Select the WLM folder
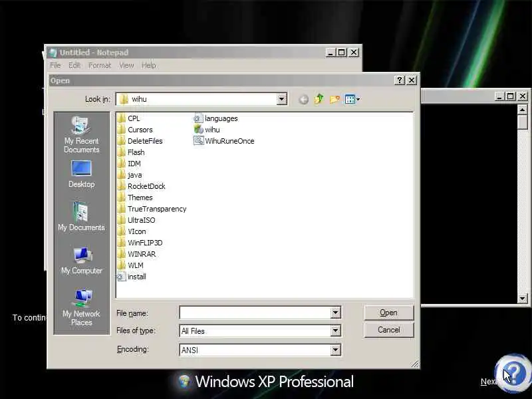The image size is (532, 399). click(130, 265)
